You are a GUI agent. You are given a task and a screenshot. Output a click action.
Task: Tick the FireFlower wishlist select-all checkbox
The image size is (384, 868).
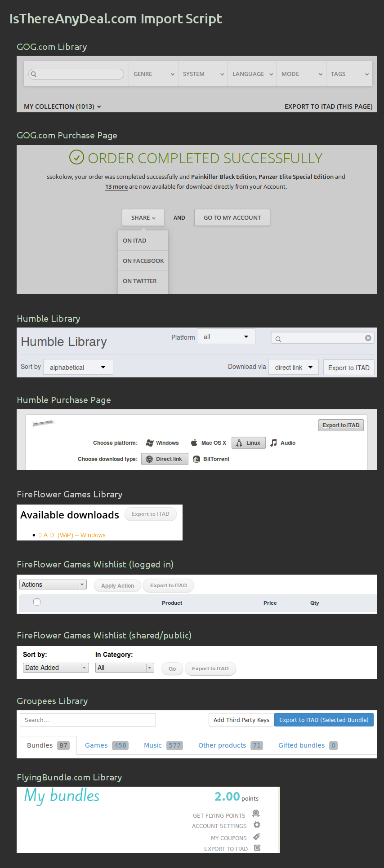click(x=37, y=602)
